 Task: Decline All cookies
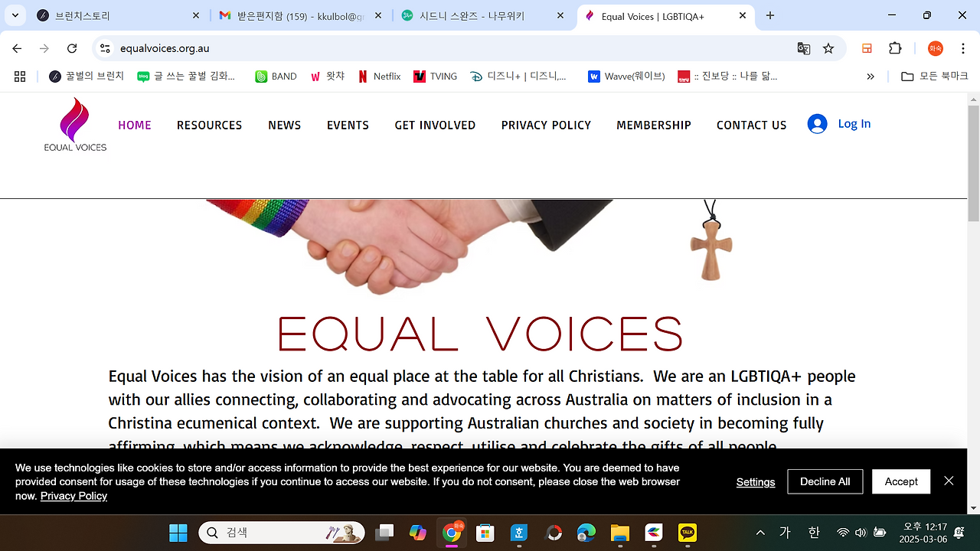[825, 481]
